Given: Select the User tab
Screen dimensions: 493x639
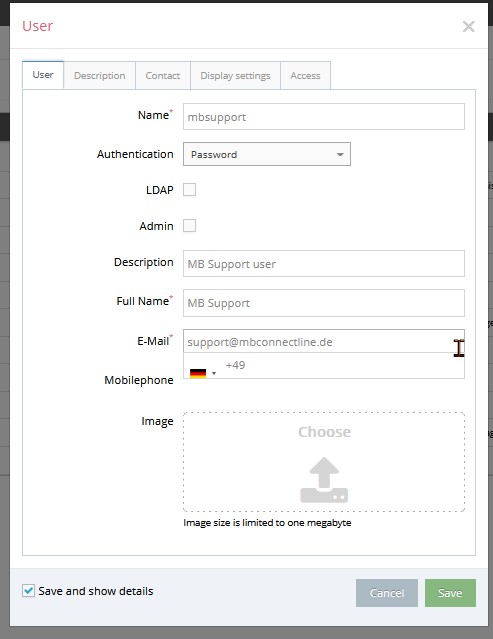Looking at the screenshot, I should tap(43, 75).
